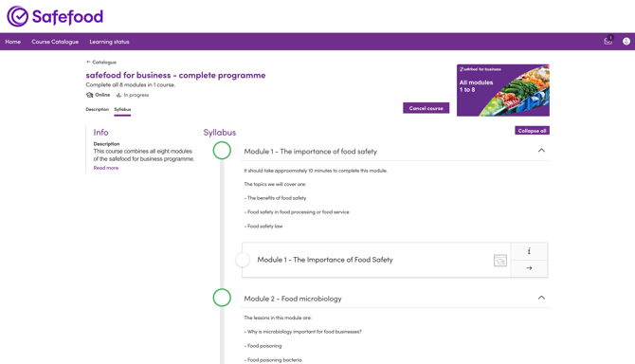This screenshot has width=635, height=364.
Task: Click Read more link in Info
Action: click(x=106, y=168)
